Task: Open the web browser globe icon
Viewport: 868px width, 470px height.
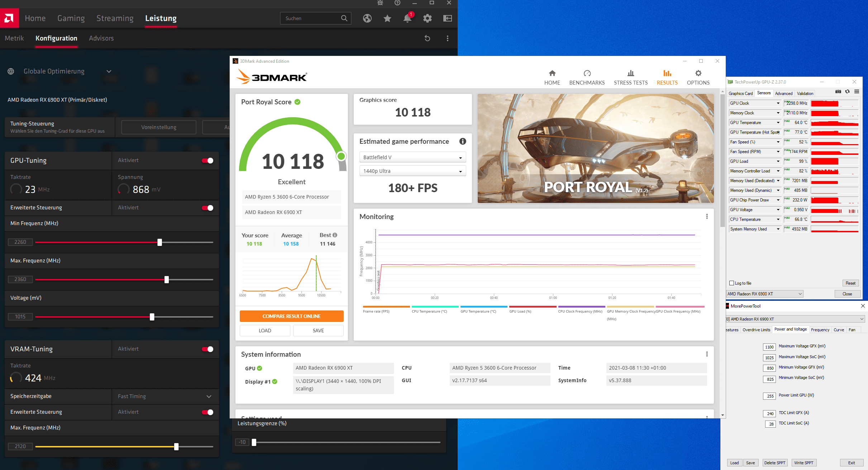Action: pos(367,18)
